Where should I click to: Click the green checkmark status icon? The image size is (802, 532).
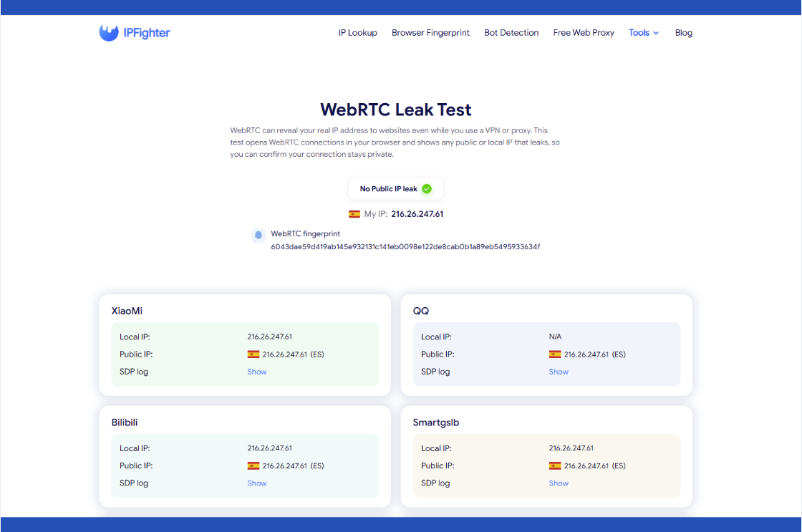(x=427, y=189)
